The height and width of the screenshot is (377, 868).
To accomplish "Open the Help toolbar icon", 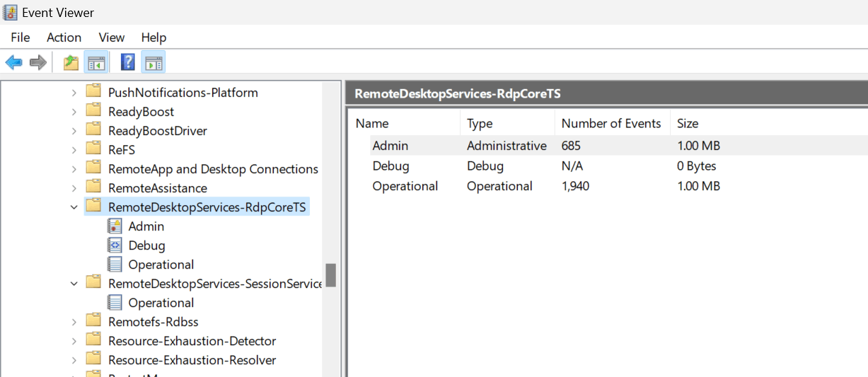I will (128, 62).
